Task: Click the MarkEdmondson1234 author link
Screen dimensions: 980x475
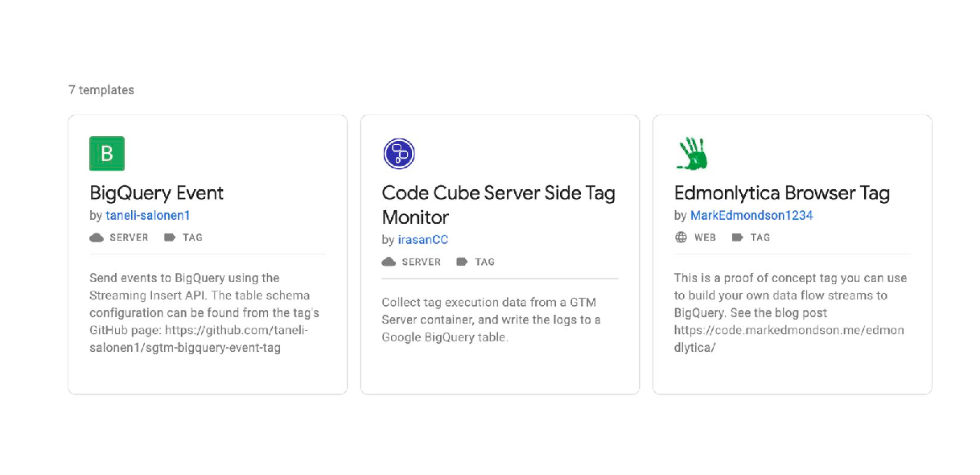Action: click(751, 215)
